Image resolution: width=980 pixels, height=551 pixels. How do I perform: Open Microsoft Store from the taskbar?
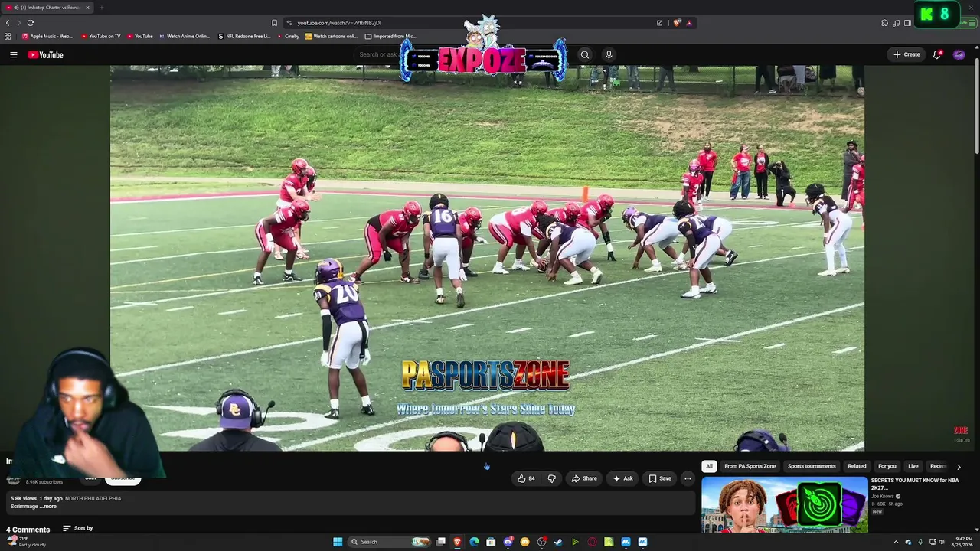[x=491, y=542]
